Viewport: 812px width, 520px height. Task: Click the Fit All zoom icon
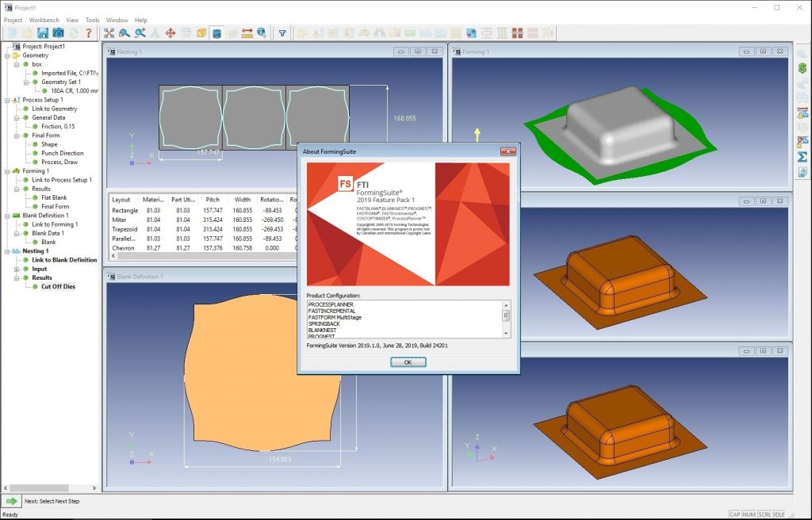coord(109,33)
